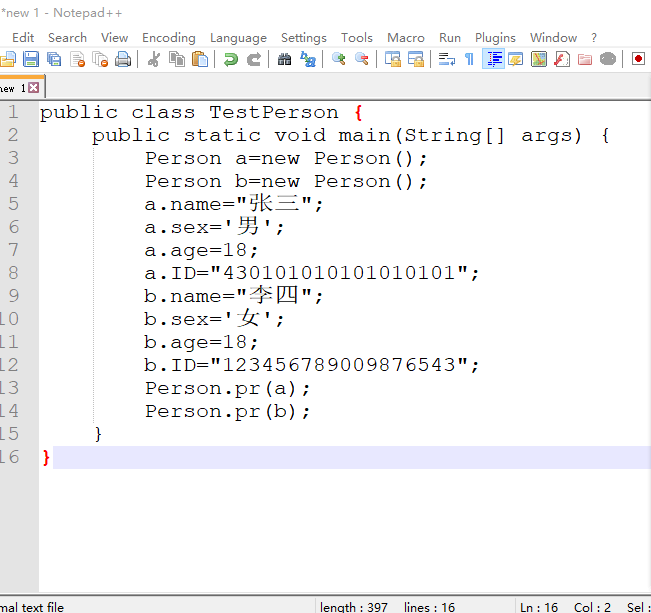Viewport: 651px width, 613px height.
Task: Click the line "a.age=18;"
Action: coord(201,250)
